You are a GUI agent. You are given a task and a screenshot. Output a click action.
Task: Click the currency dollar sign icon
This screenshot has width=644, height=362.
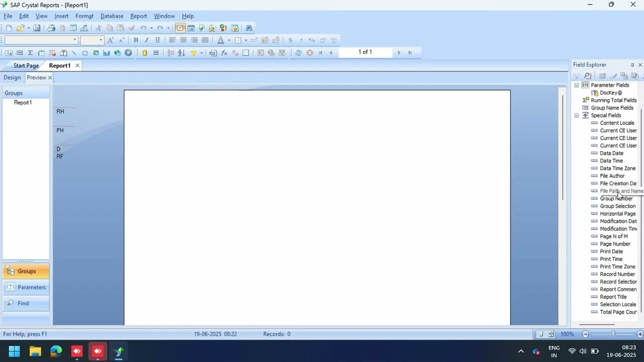tap(290, 40)
